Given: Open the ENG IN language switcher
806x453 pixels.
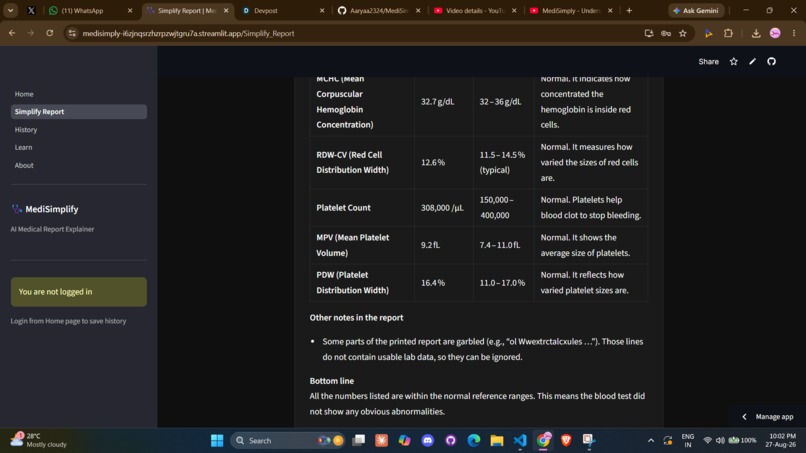Looking at the screenshot, I should click(688, 441).
